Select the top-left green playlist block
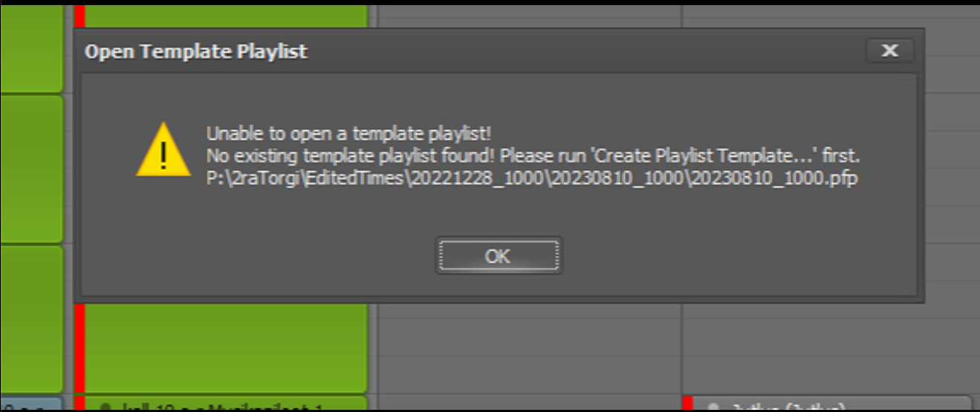Screen dimensions: 980x412 [31, 48]
